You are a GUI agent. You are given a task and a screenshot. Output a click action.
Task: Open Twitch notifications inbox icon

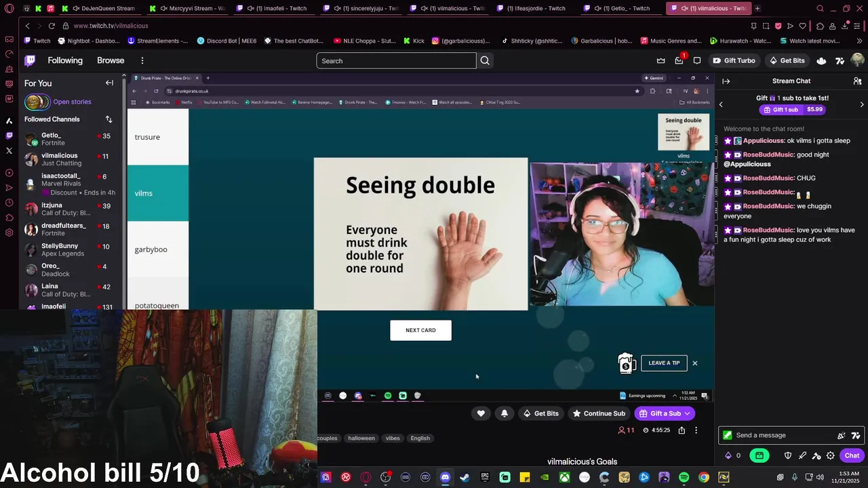tap(679, 60)
